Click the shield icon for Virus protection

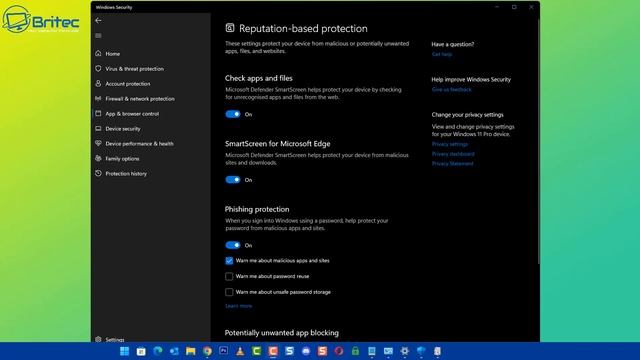pos(98,68)
